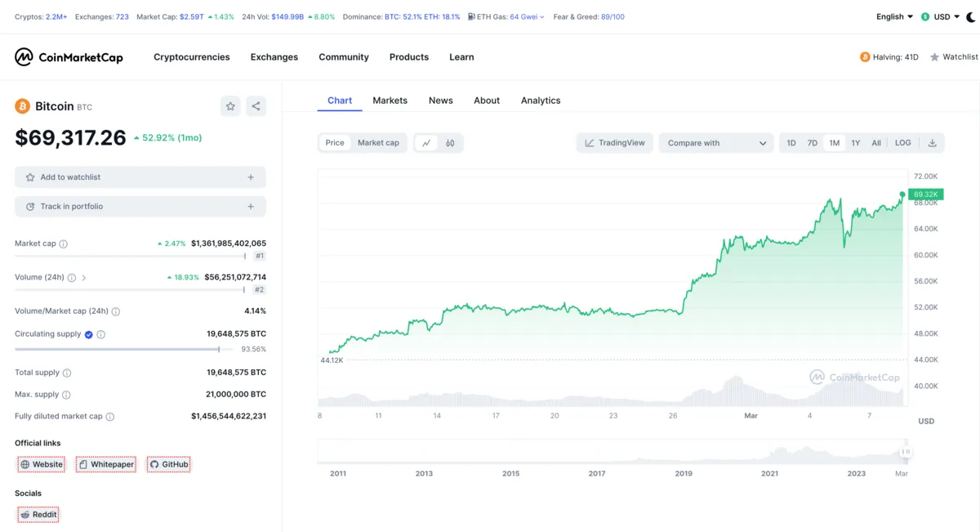Click Add to watchlist button
Screen dimensions: 980x532
[x=140, y=177]
